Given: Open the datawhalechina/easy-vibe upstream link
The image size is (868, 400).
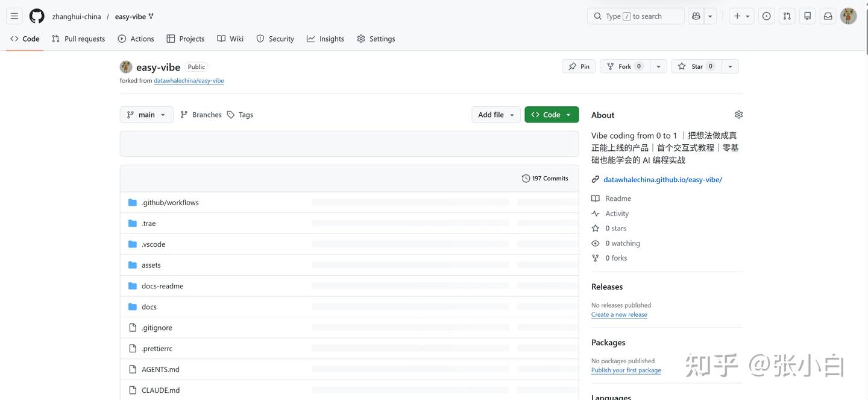Looking at the screenshot, I should tap(189, 81).
